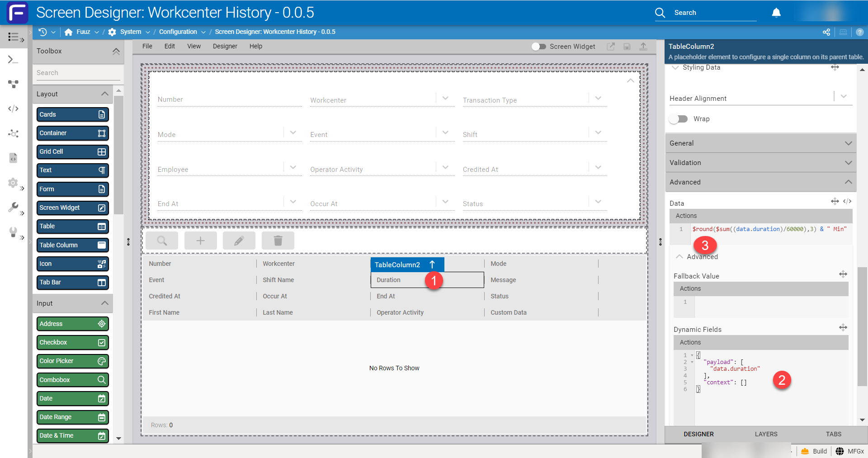Open the File menu
Image resolution: width=868 pixels, height=458 pixels.
pos(147,46)
